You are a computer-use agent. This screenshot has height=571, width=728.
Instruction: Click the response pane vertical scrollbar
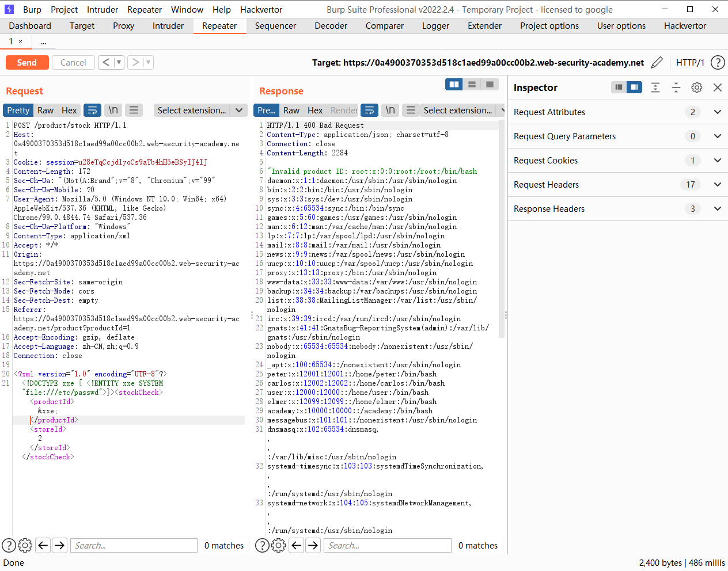[x=502, y=230]
